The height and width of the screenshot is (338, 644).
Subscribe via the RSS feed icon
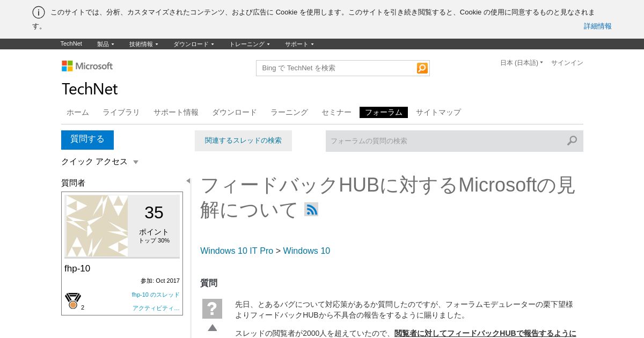[x=311, y=209]
